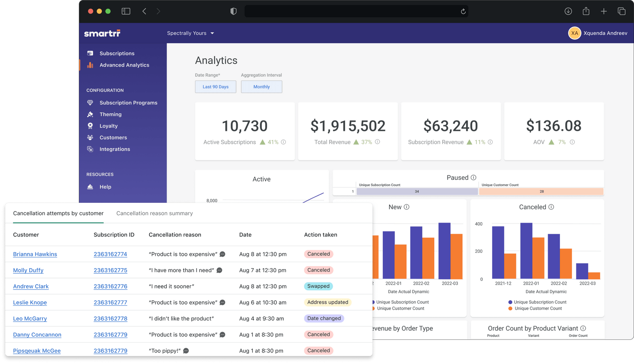The width and height of the screenshot is (634, 364).
Task: Change the Monthly aggregation interval
Action: tap(261, 86)
